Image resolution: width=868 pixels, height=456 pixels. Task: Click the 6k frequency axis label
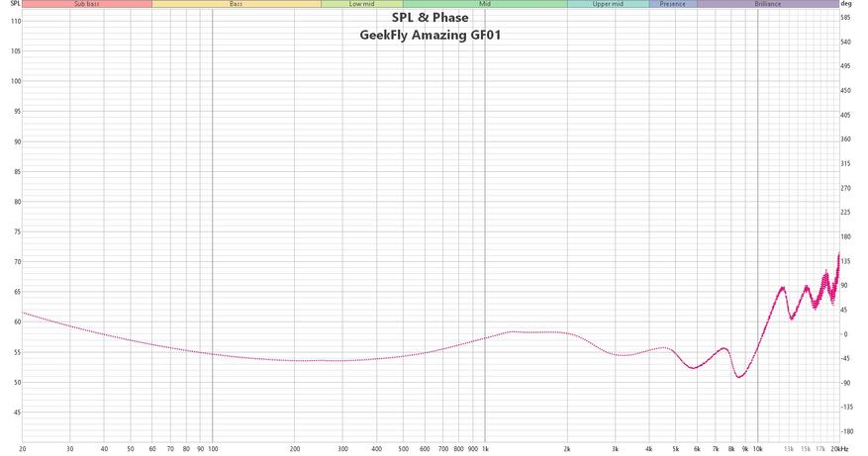[698, 449]
